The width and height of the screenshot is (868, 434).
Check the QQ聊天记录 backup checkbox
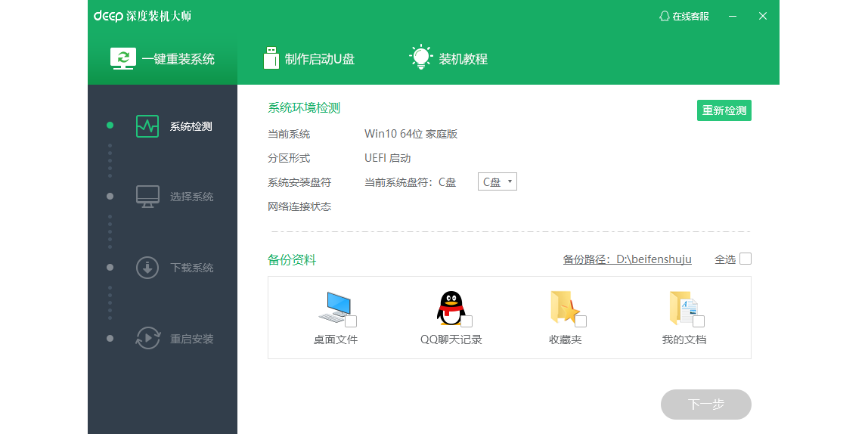[467, 321]
